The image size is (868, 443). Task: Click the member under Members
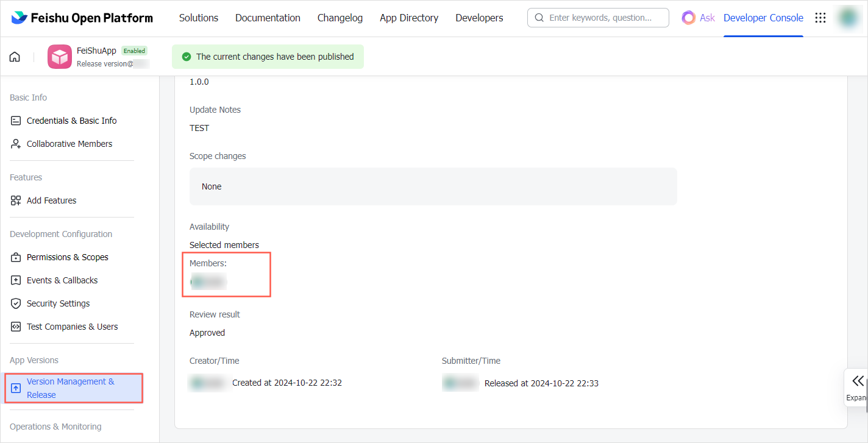pos(208,282)
